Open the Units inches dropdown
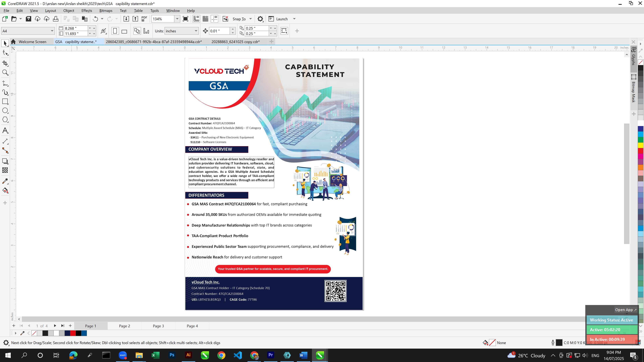 click(196, 31)
